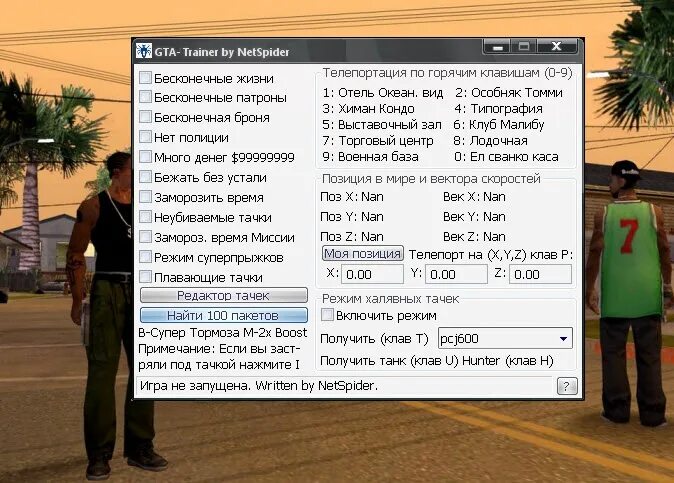Open Редактор тачек button
The height and width of the screenshot is (483, 674).
224,295
